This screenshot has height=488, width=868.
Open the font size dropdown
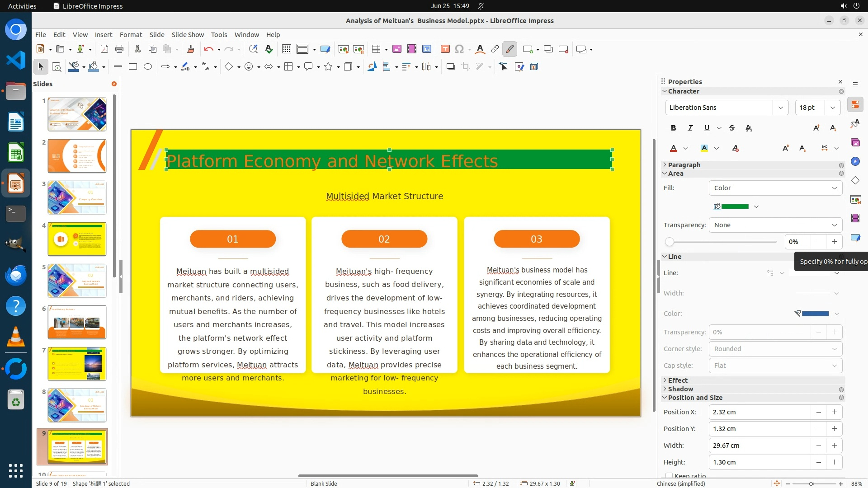(x=832, y=108)
